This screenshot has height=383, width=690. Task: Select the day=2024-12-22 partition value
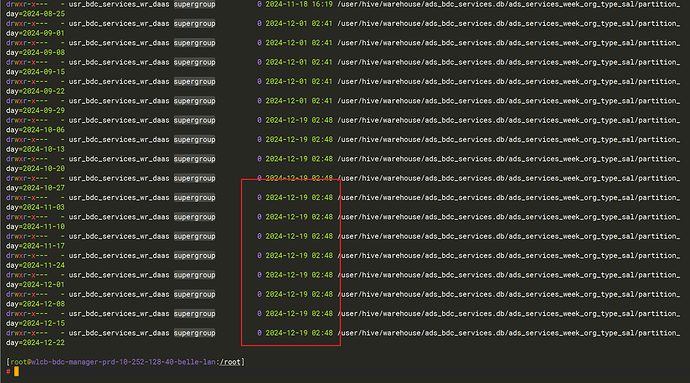pyautogui.click(x=35, y=343)
